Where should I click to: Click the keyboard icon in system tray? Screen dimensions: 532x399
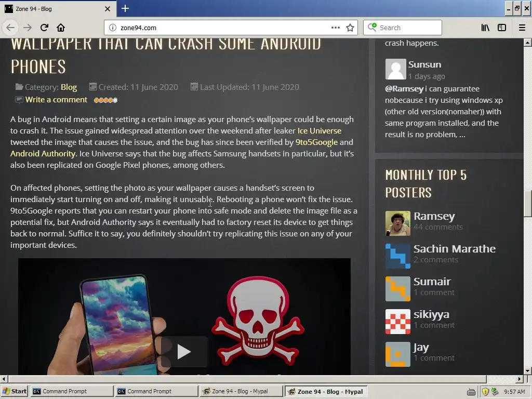tap(471, 392)
